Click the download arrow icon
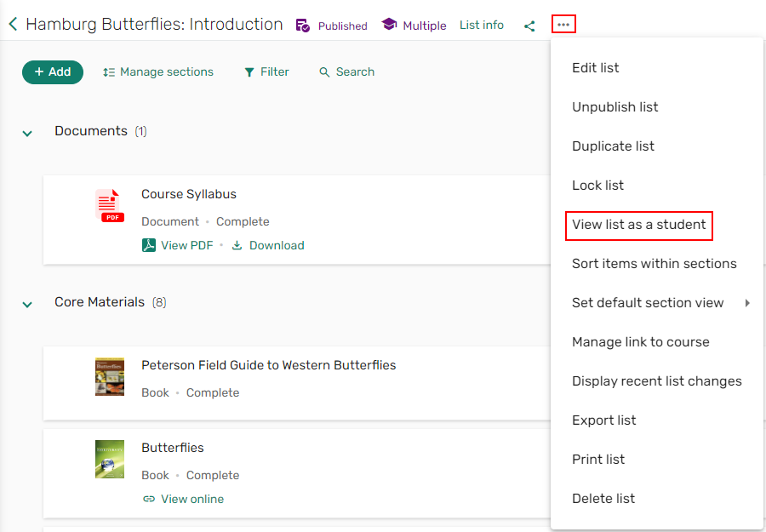 237,245
